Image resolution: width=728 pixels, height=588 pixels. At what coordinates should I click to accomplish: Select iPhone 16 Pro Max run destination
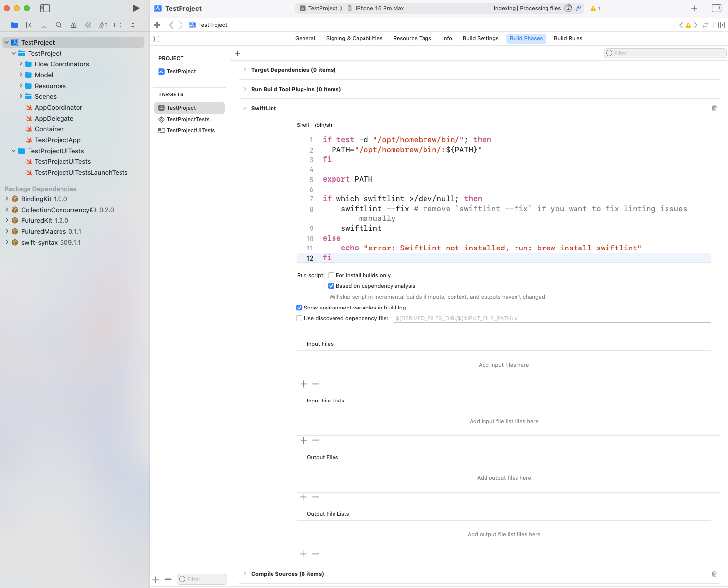[x=379, y=8]
